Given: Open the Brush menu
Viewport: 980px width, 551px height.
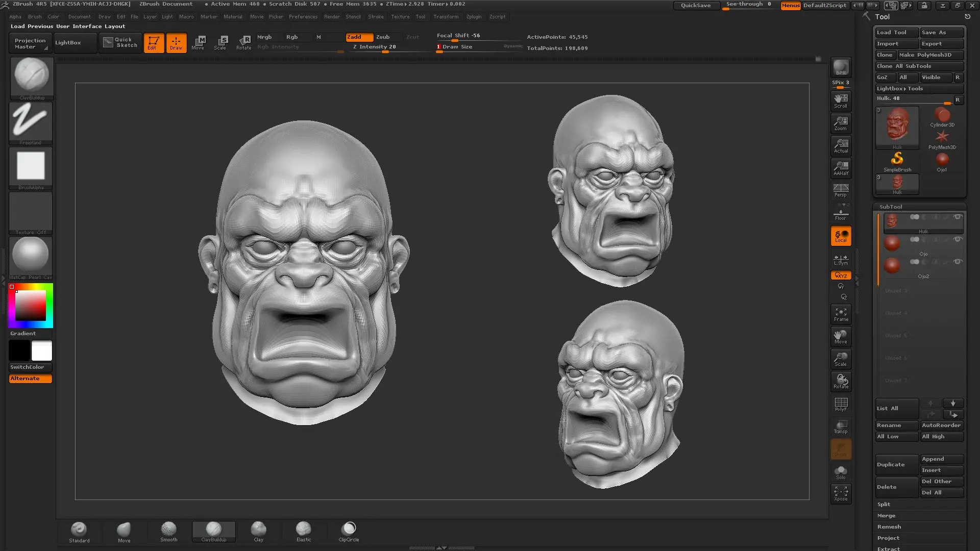Looking at the screenshot, I should (x=35, y=16).
